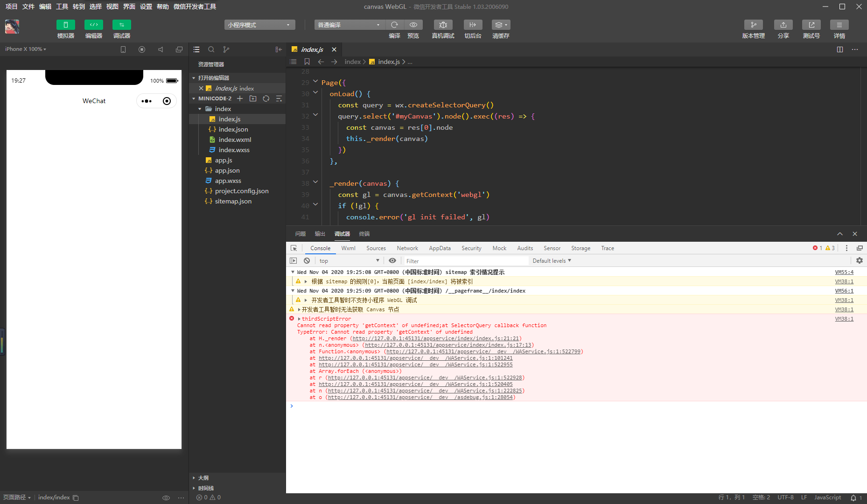The width and height of the screenshot is (867, 504).
Task: Open the WeChat capsule menu dots
Action: click(x=147, y=101)
